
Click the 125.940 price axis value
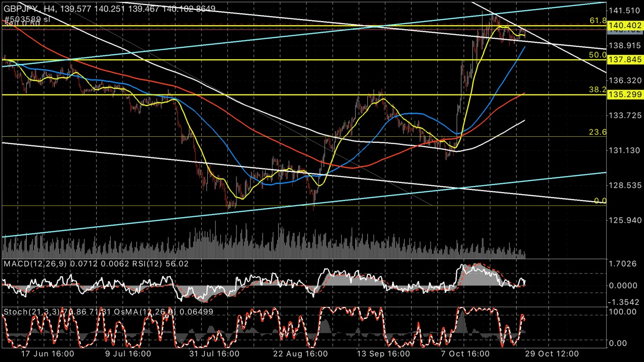pyautogui.click(x=624, y=220)
